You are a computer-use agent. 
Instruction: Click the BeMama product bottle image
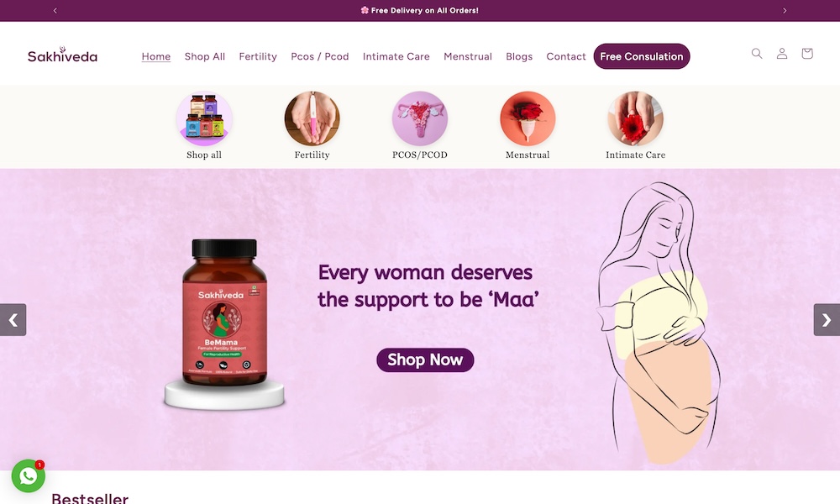224,312
